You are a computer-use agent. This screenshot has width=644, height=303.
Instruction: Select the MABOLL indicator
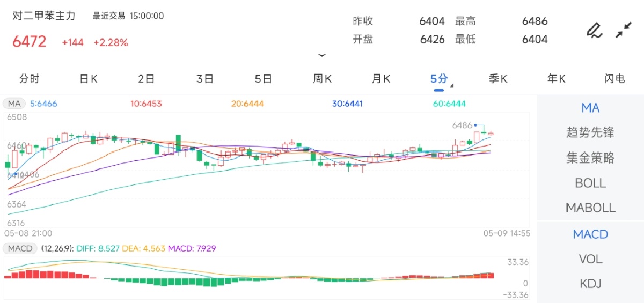coord(590,208)
